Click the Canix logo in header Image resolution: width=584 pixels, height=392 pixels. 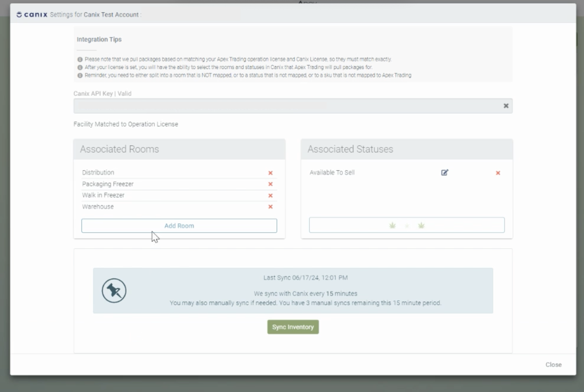32,15
